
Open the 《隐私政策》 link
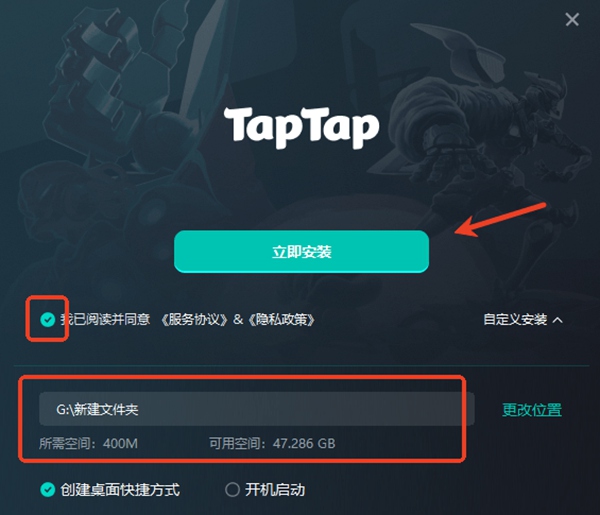click(282, 319)
